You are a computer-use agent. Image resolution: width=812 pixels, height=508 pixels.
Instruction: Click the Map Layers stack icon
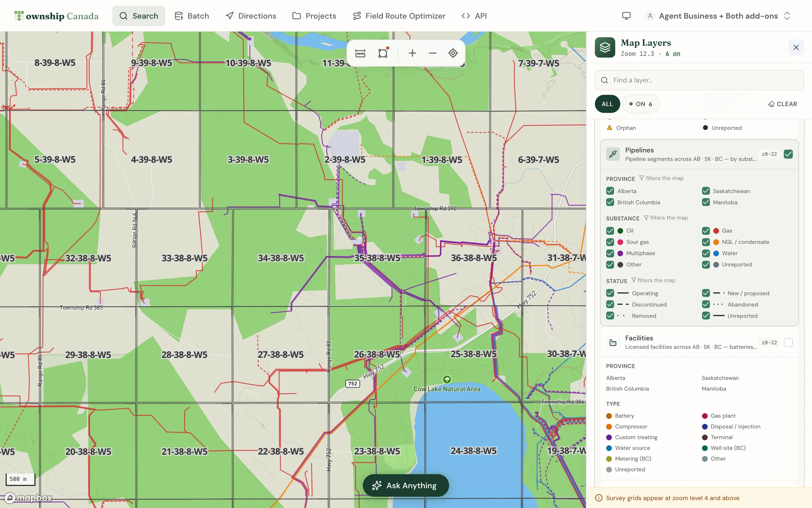click(x=605, y=47)
